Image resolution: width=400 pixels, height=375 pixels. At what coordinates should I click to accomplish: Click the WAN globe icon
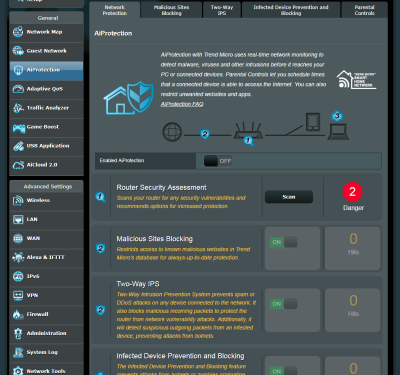[18, 238]
